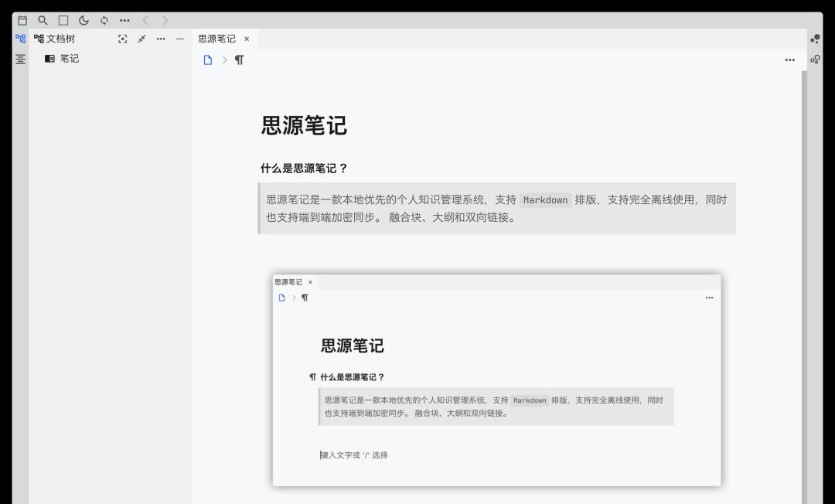Toggle the document tree dock icon
The image size is (835, 504).
[x=20, y=39]
